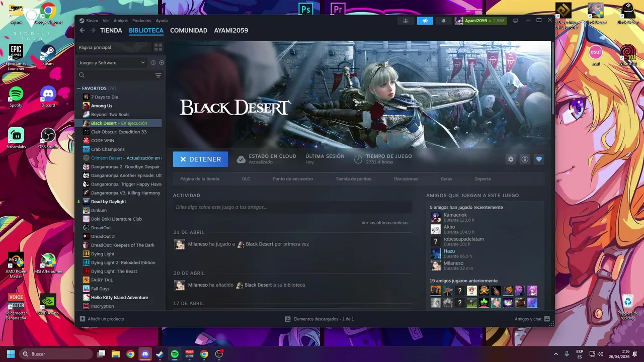The height and width of the screenshot is (362, 644).
Task: Click the activity comment input box
Action: 292,207
